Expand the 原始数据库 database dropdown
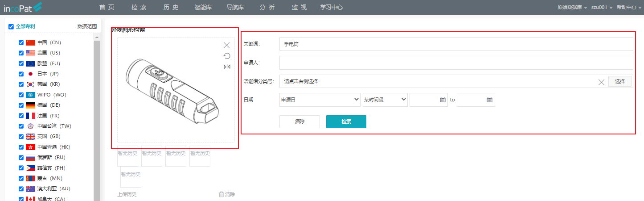Viewport: 644px width, 201px height. [x=572, y=8]
